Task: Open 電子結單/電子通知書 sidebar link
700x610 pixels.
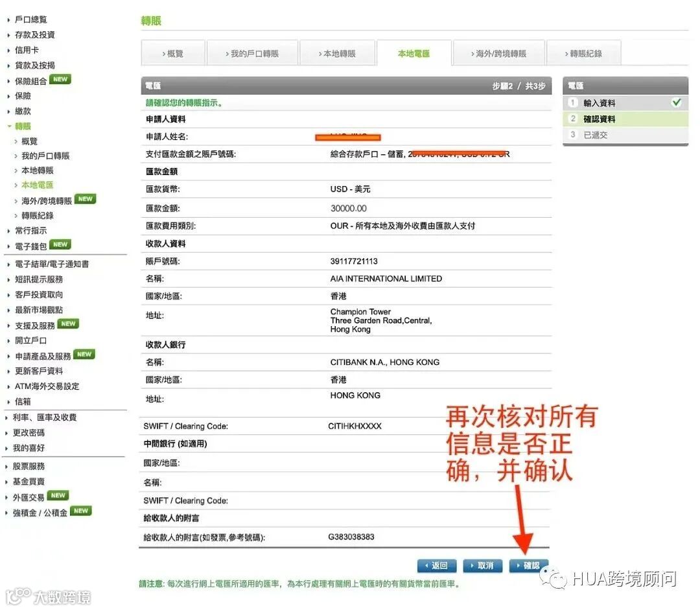Action: (51, 264)
